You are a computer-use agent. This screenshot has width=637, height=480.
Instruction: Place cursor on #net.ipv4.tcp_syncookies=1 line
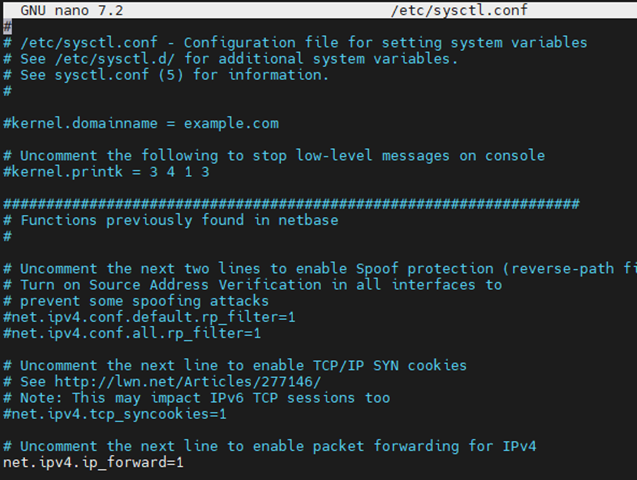tap(115, 414)
